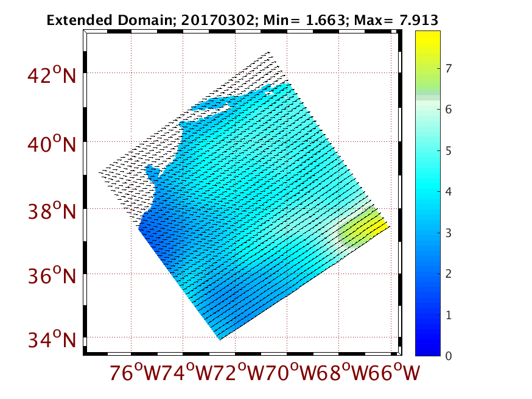
Task: Click the 38°N latitude label
Action: 52,211
